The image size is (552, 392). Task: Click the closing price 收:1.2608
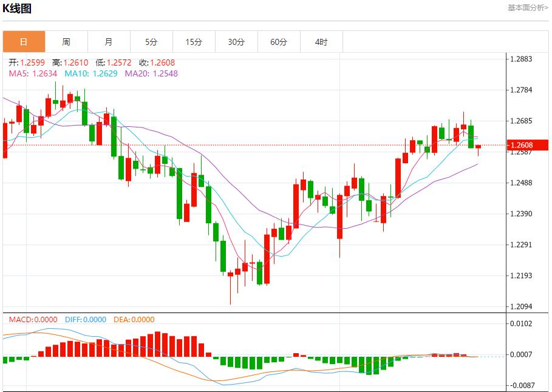click(x=157, y=63)
